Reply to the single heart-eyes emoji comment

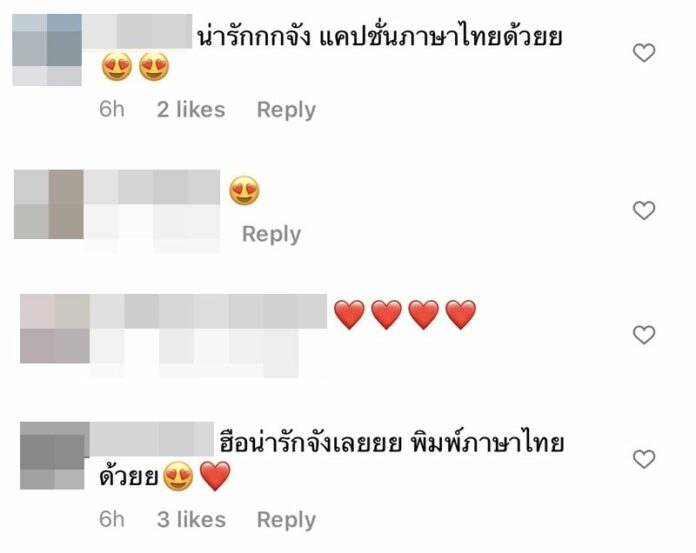271,234
